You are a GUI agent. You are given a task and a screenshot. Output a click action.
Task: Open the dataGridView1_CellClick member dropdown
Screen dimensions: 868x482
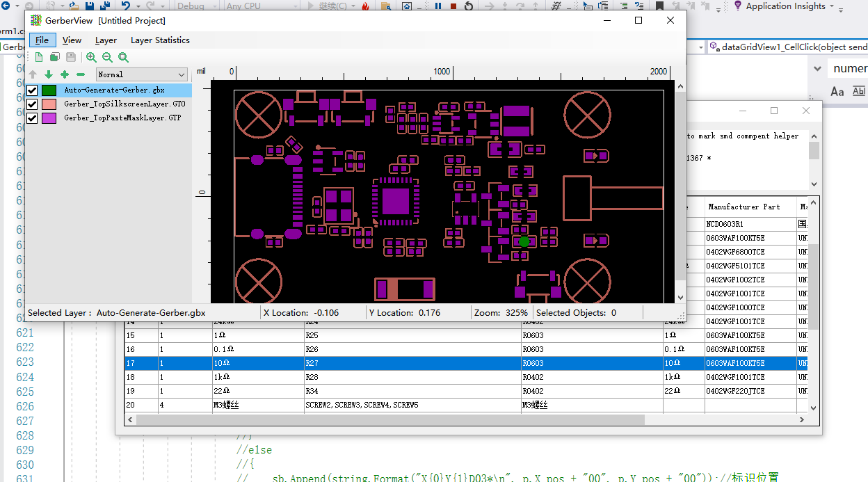tap(786, 47)
